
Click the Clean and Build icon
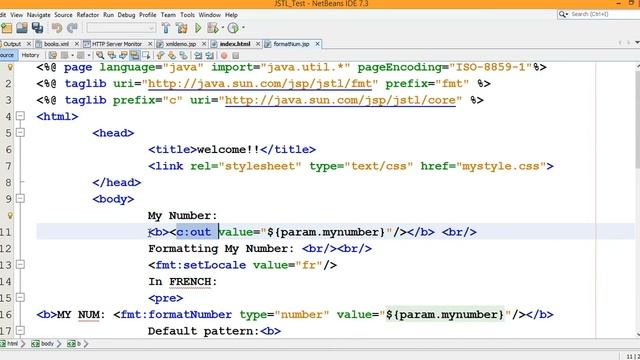pos(182,28)
